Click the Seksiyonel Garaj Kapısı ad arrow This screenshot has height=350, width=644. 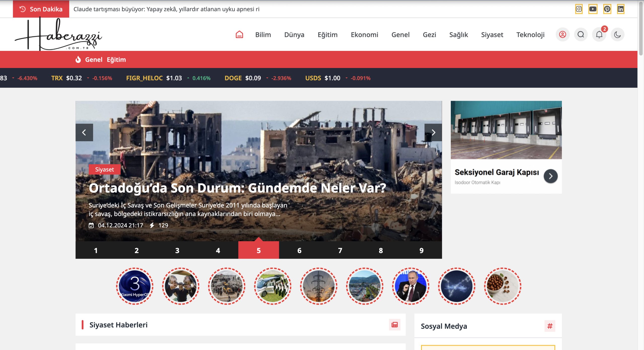550,176
